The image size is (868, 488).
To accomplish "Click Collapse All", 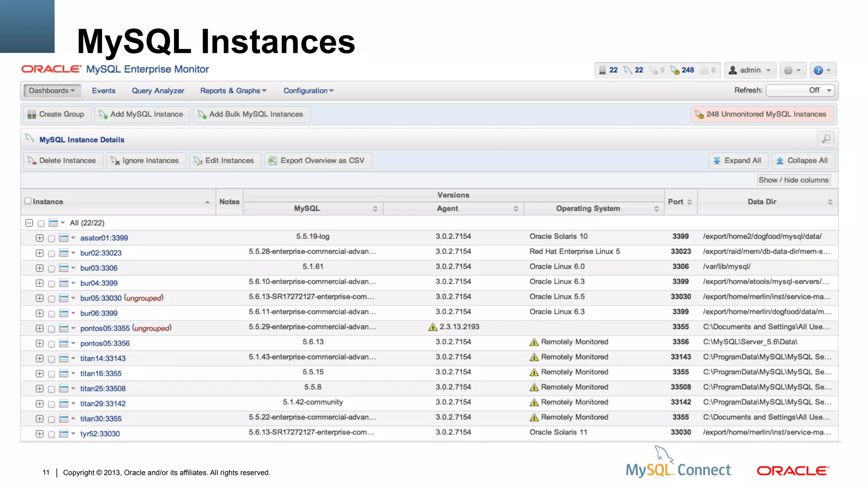I will click(x=803, y=161).
